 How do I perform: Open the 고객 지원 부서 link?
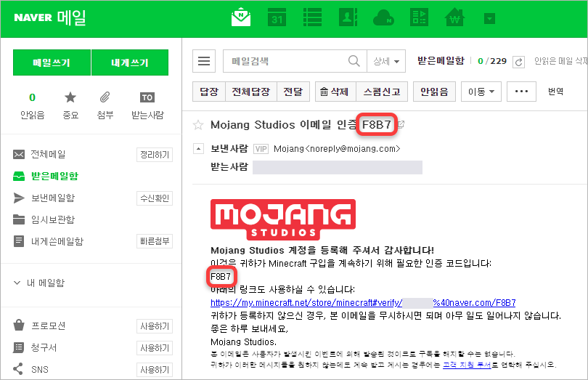pyautogui.click(x=467, y=365)
